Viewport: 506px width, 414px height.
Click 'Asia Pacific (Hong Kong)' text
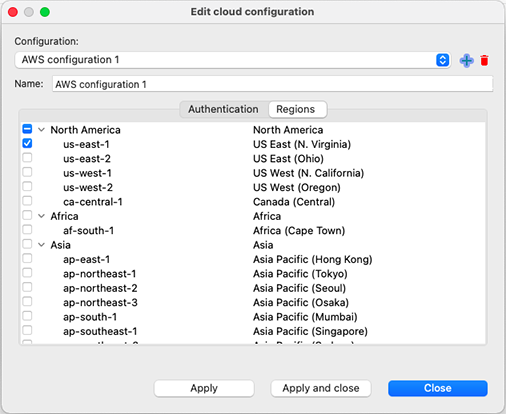pyautogui.click(x=313, y=259)
